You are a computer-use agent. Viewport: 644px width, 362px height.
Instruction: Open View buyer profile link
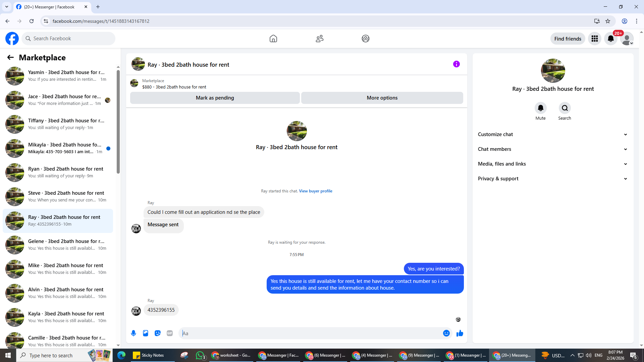coord(315,191)
